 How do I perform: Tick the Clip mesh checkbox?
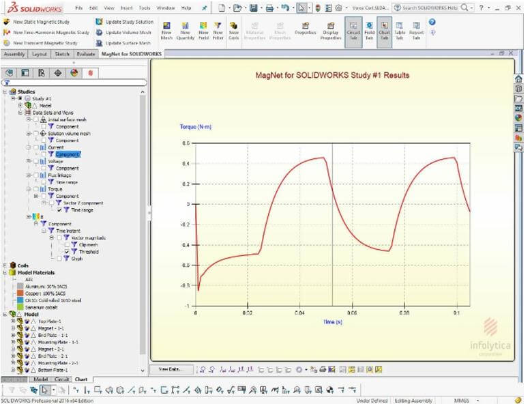[67, 245]
